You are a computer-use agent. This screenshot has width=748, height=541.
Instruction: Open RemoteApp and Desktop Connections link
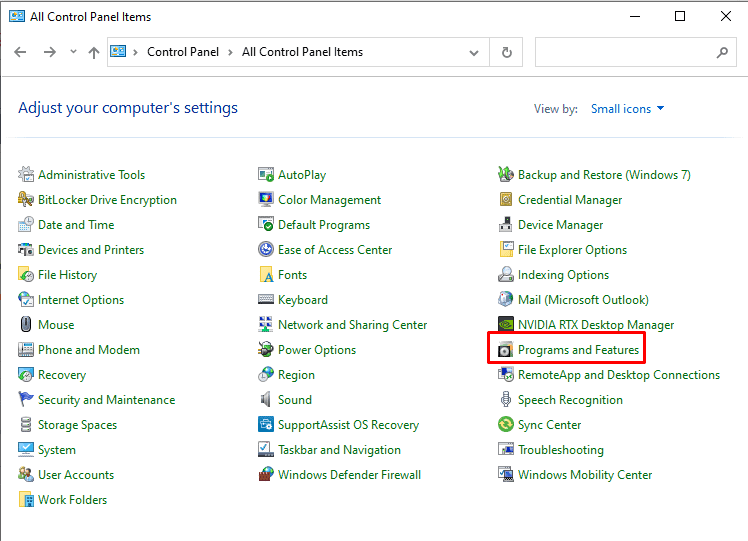click(x=619, y=375)
